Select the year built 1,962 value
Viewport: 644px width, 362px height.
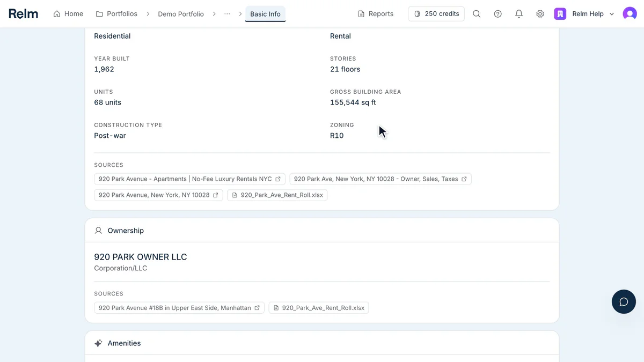click(104, 69)
